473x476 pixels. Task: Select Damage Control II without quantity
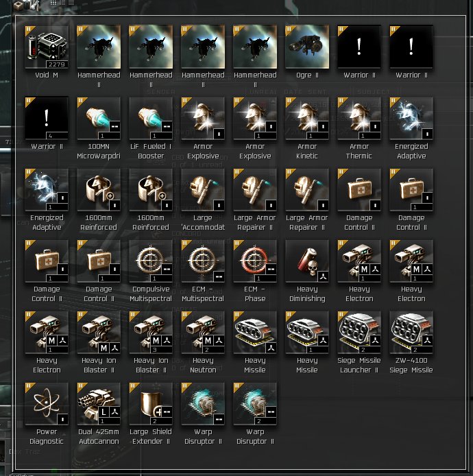click(x=359, y=190)
